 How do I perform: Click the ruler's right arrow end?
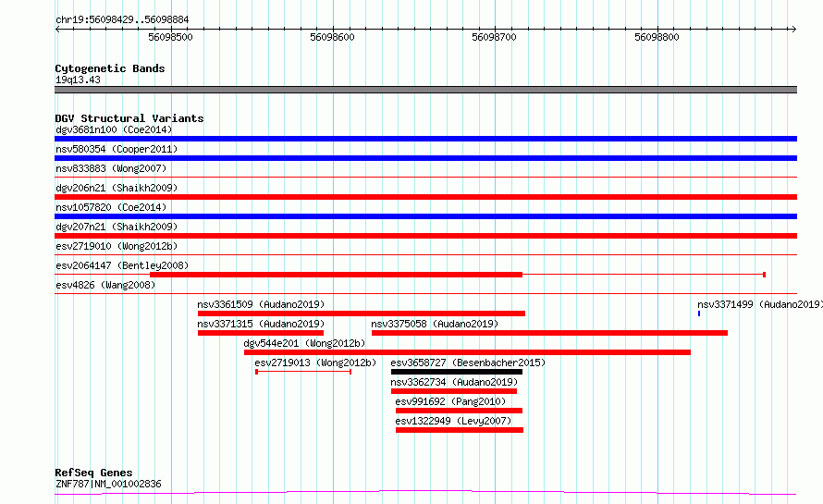click(x=794, y=30)
